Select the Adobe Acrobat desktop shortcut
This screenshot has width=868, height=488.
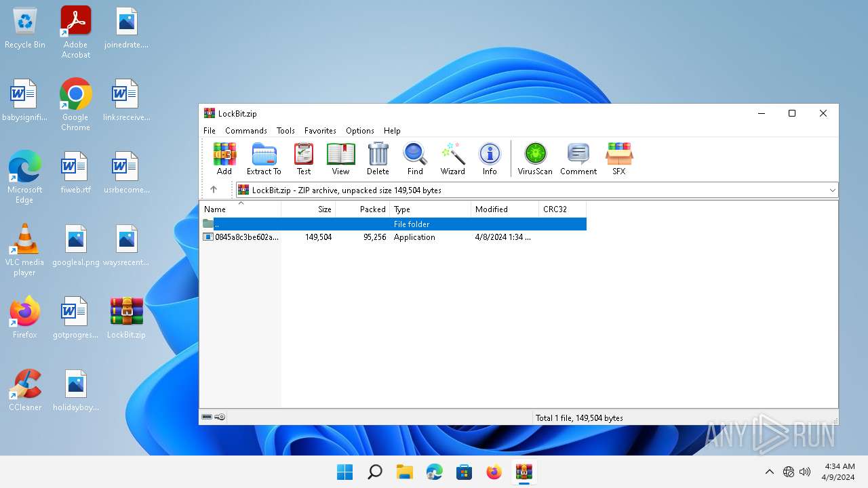[x=76, y=33]
